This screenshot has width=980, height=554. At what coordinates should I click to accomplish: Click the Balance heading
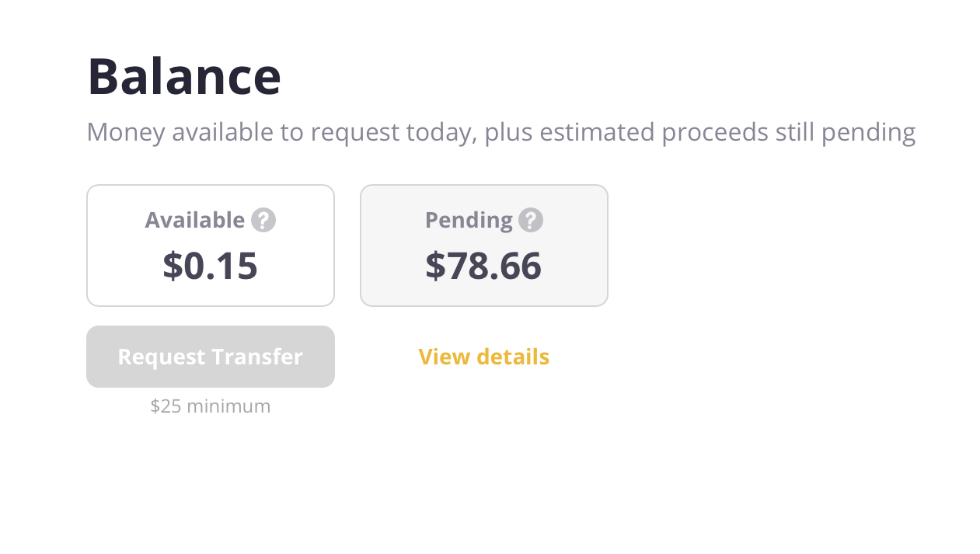184,76
